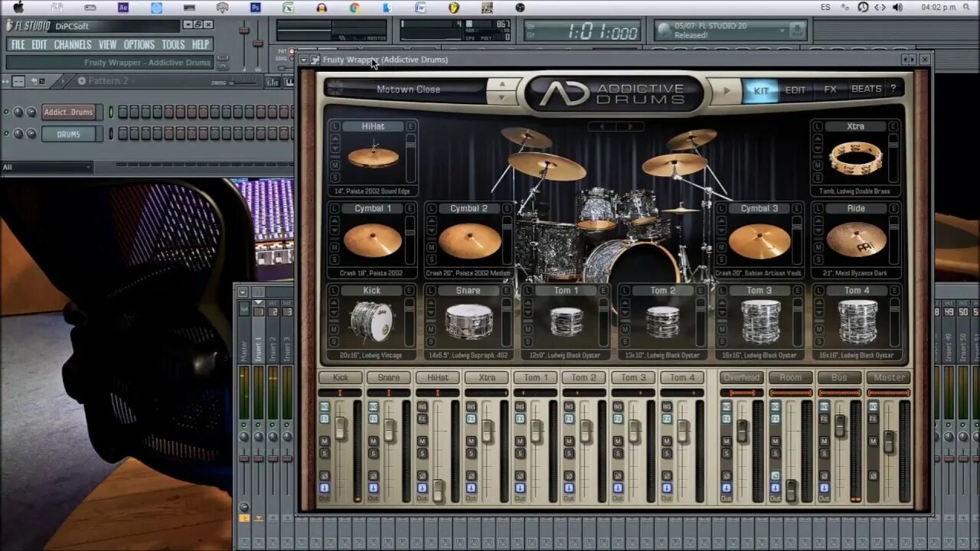Open FL Studio CHANNELS menu
Viewport: 980px width, 551px height.
[73, 44]
